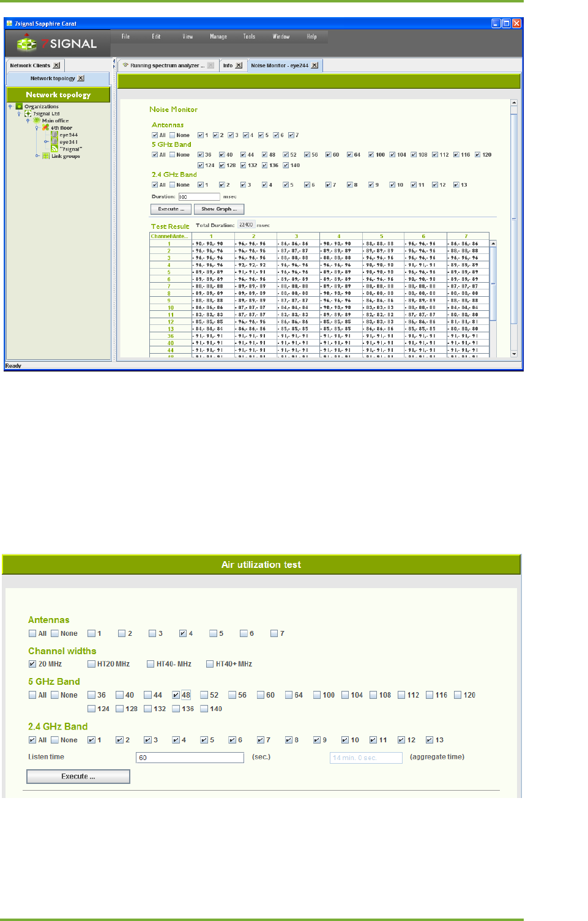
Task: Uncheck 2.4 GHz channel 13 in Noise Monitor
Action: [x=456, y=185]
